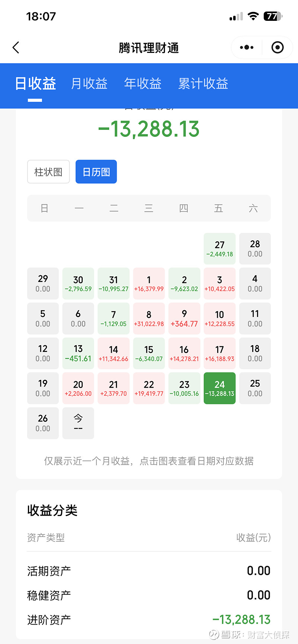Tap the 进阶资产 row
The width and height of the screenshot is (298, 644).
point(149,620)
